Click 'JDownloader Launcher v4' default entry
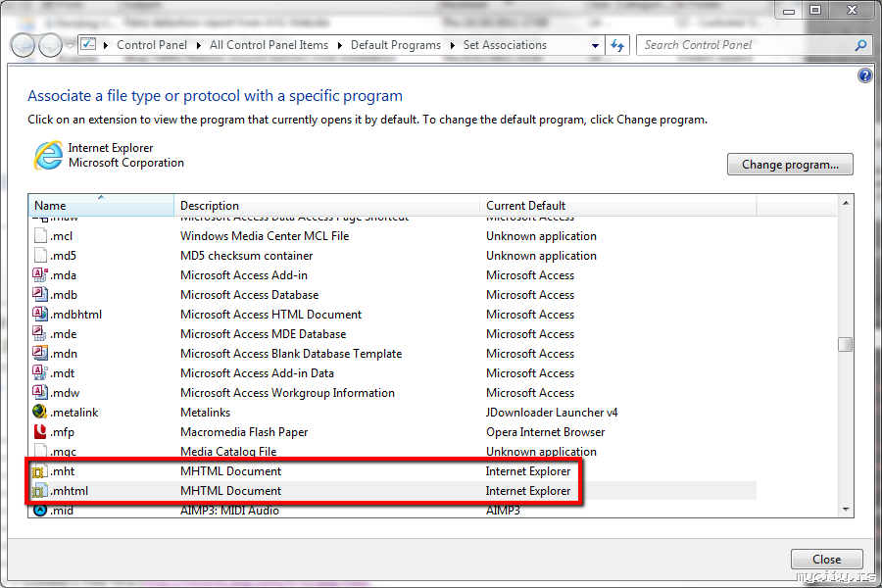The height and width of the screenshot is (588, 882). (552, 413)
